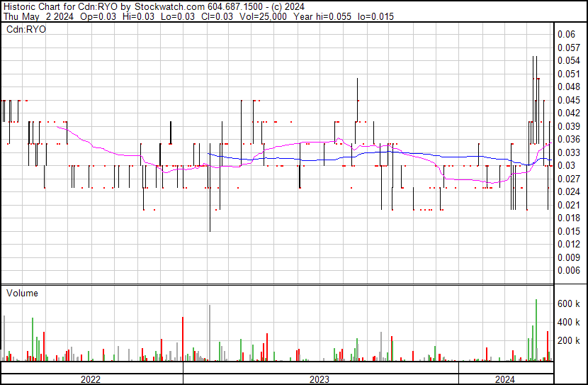Click the Volume panel label
This screenshot has width=588, height=385.
22,294
